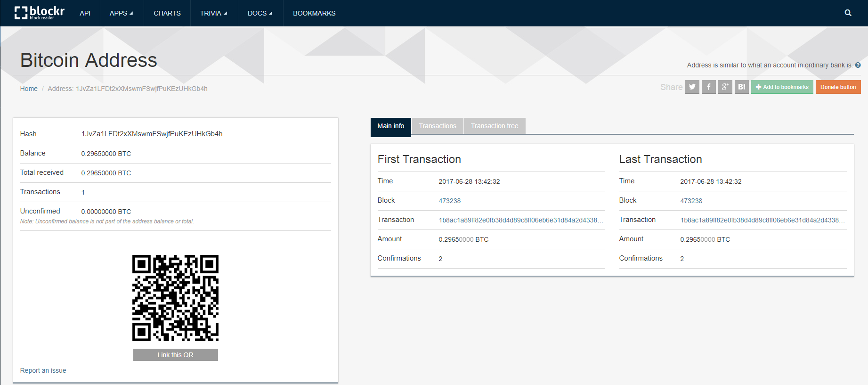The width and height of the screenshot is (868, 385).
Task: Expand the TRIVIA dropdown menu
Action: point(213,13)
